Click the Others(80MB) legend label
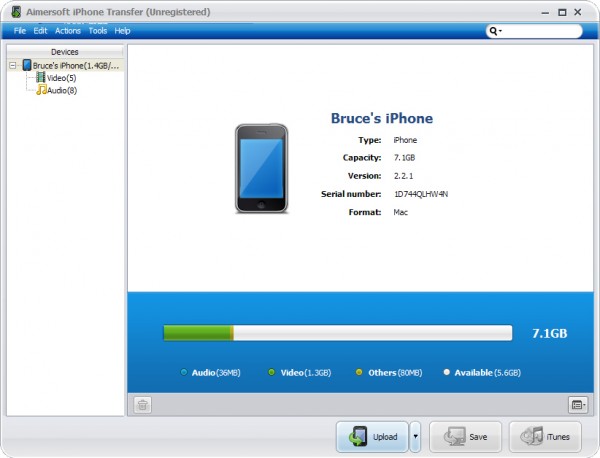 (395, 373)
